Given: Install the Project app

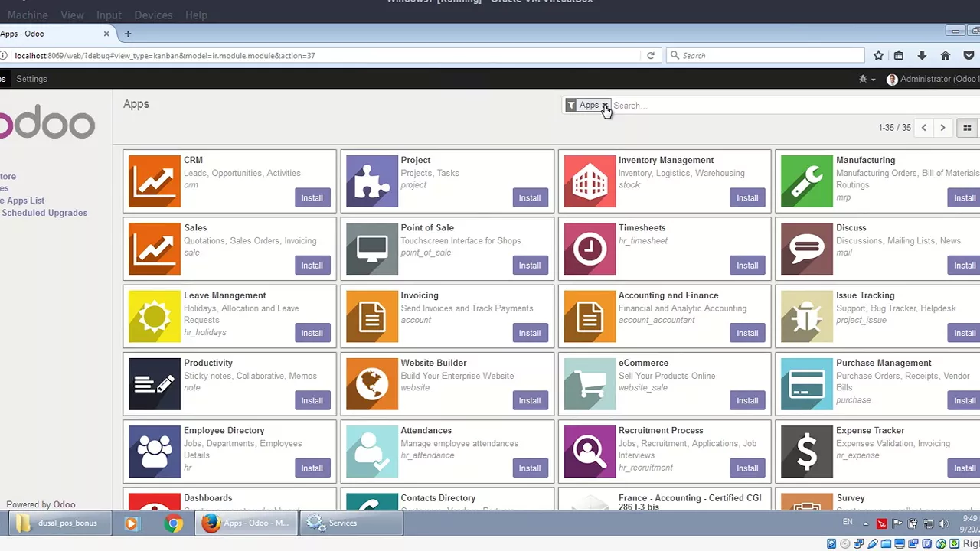Looking at the screenshot, I should coord(529,197).
